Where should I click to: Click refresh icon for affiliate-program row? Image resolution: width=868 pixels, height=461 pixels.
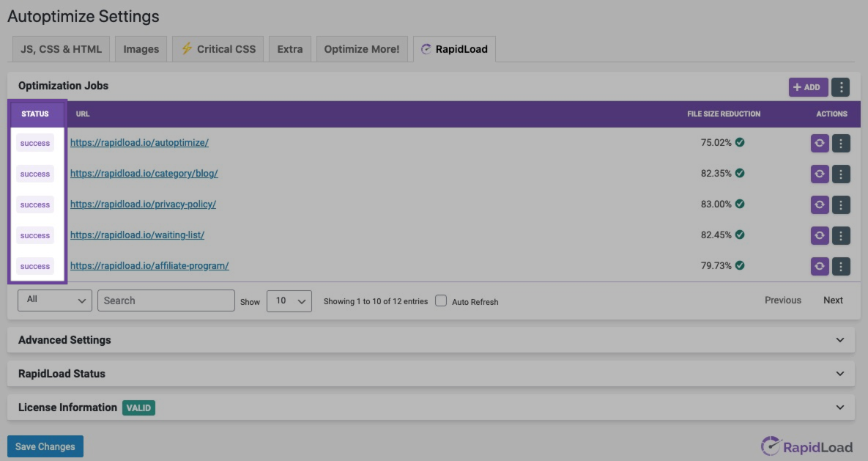pos(820,266)
